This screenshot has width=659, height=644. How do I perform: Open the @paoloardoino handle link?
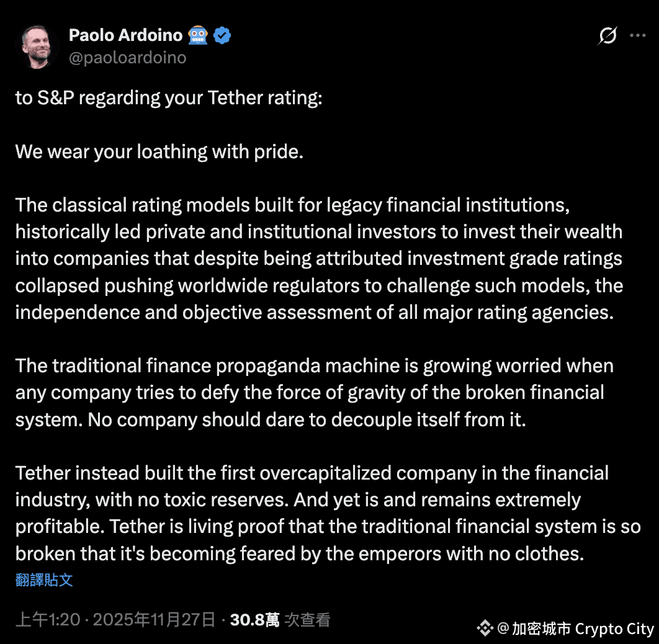128,57
